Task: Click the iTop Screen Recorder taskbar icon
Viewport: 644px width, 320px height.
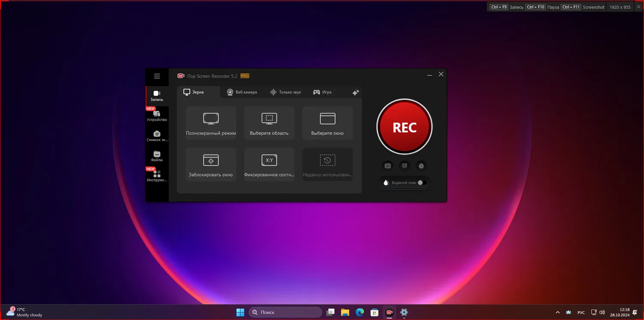Action: click(389, 312)
